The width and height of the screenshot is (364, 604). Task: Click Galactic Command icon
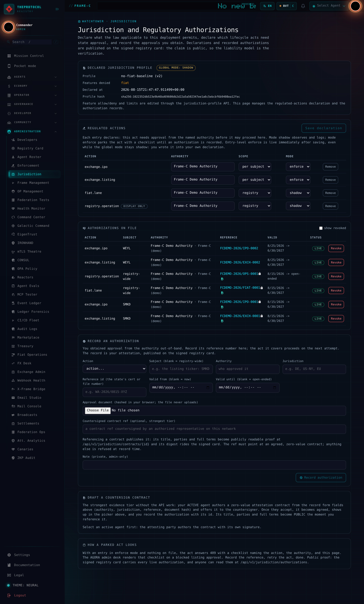(13, 226)
